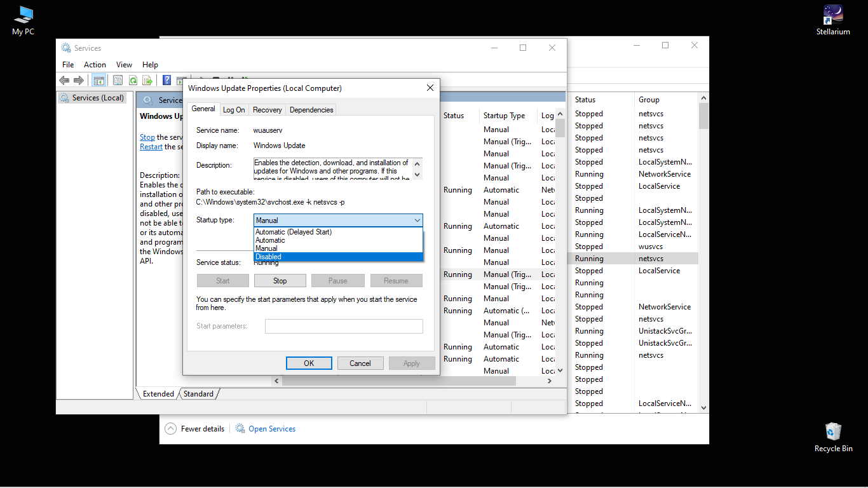Click Task Manager scrollbar up arrow
The image size is (868, 488).
point(703,98)
